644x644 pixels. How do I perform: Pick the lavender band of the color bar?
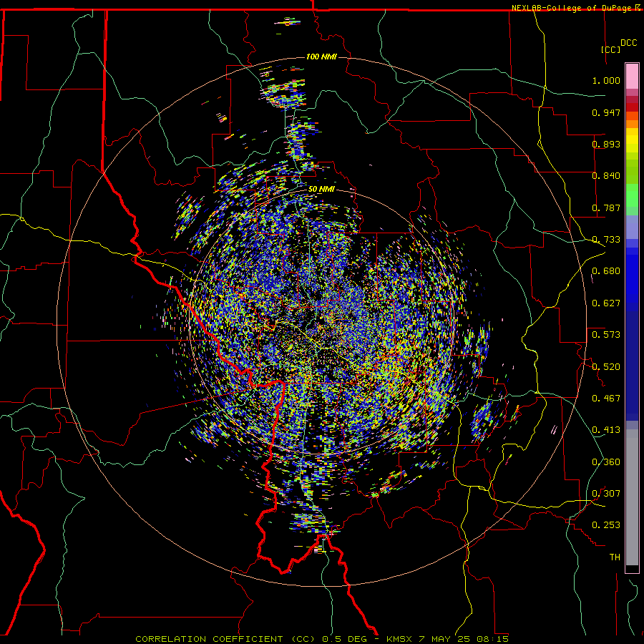[632, 227]
